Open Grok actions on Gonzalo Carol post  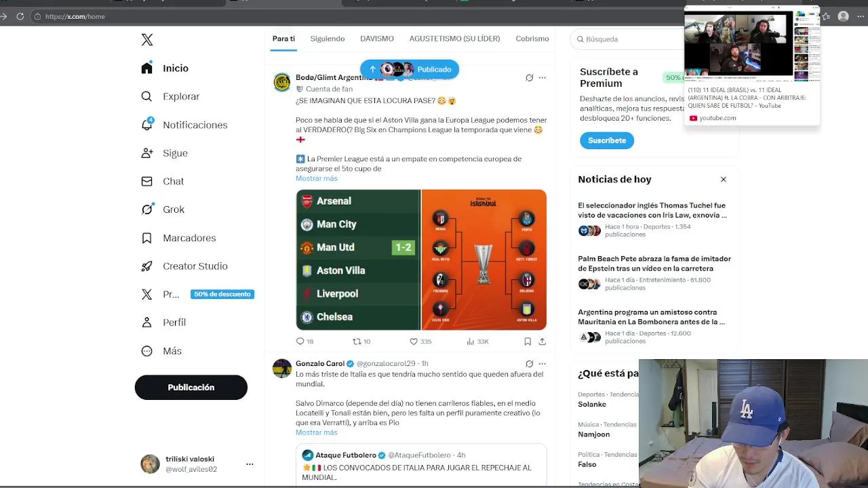pos(530,364)
